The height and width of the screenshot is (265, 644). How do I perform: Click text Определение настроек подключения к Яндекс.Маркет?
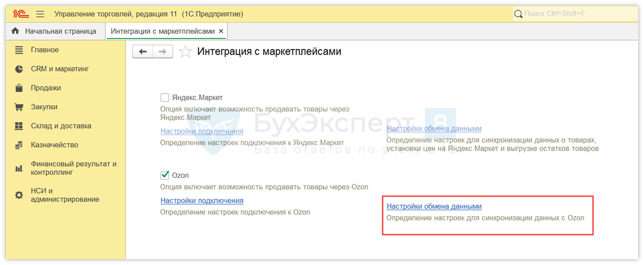pyautogui.click(x=252, y=143)
